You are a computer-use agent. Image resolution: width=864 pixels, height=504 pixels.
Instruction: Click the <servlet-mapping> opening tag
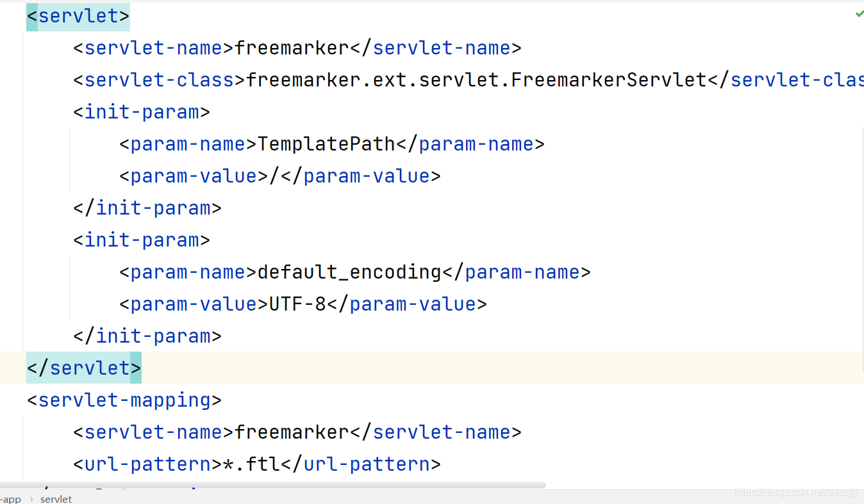124,400
